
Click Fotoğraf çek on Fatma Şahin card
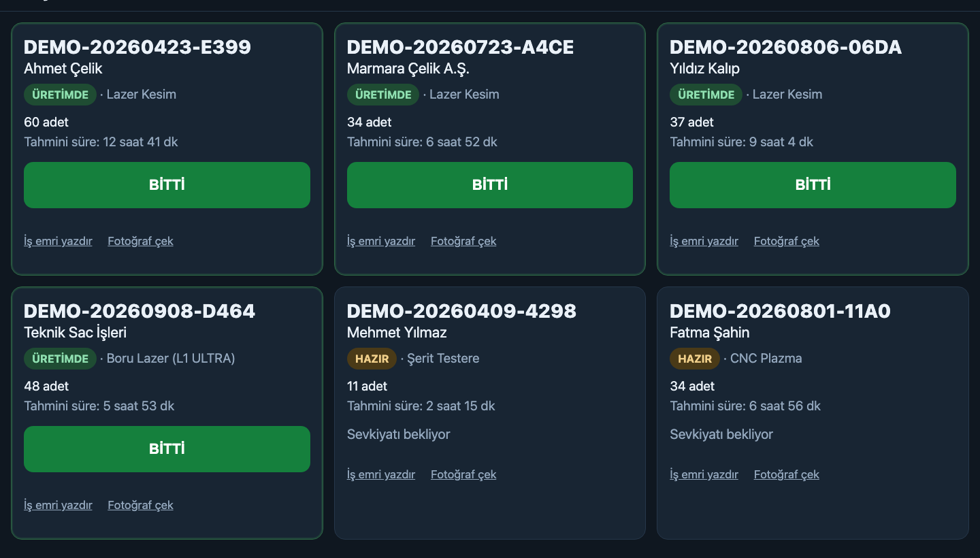tap(787, 474)
